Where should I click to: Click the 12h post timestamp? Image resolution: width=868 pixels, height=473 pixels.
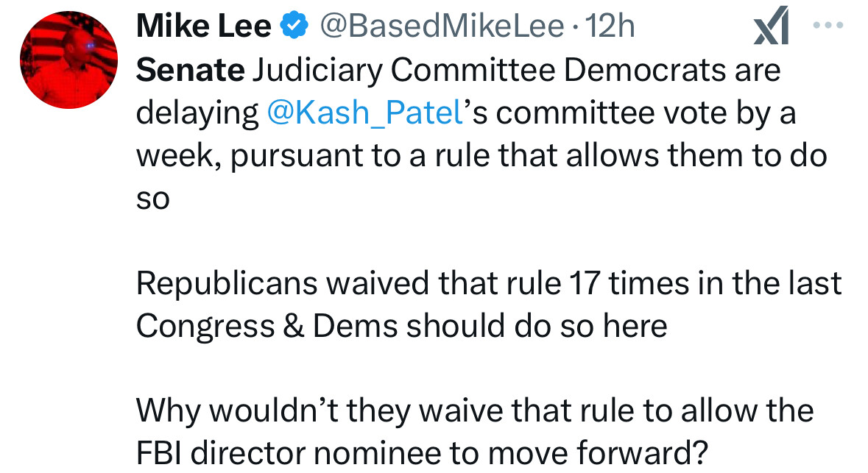point(610,28)
